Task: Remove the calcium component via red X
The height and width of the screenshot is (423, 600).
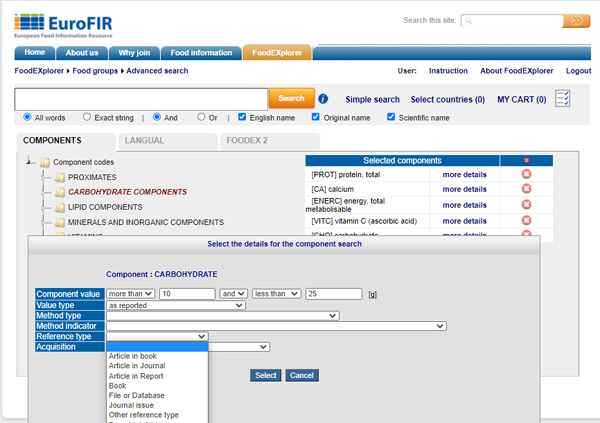Action: pyautogui.click(x=526, y=189)
